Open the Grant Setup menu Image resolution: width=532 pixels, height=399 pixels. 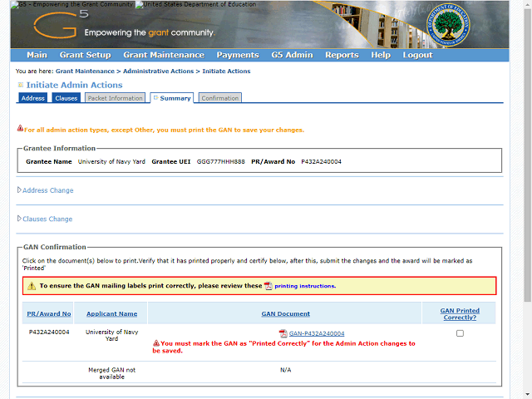click(85, 55)
